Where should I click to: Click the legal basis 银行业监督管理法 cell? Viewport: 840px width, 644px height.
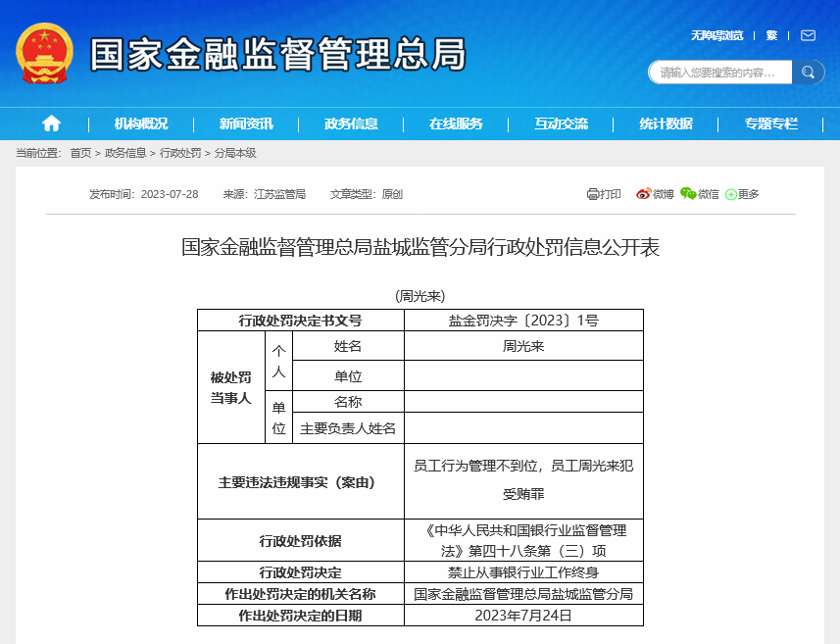click(523, 541)
